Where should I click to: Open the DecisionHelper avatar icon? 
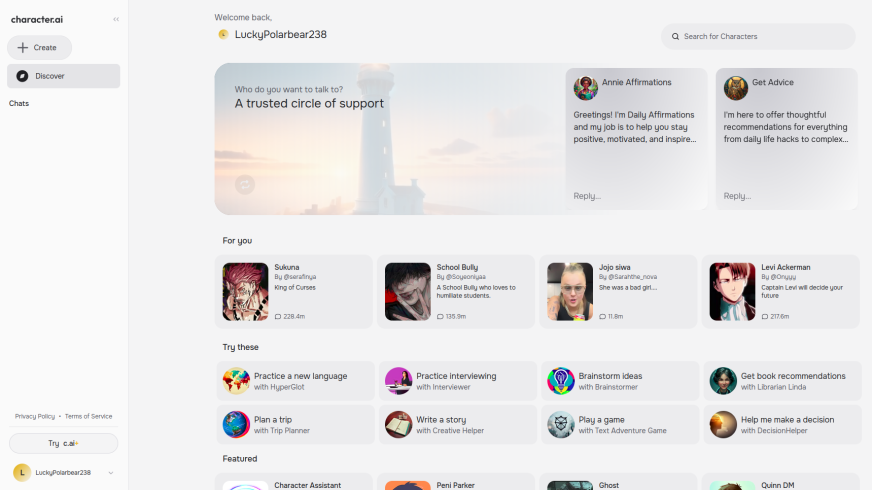pos(722,425)
